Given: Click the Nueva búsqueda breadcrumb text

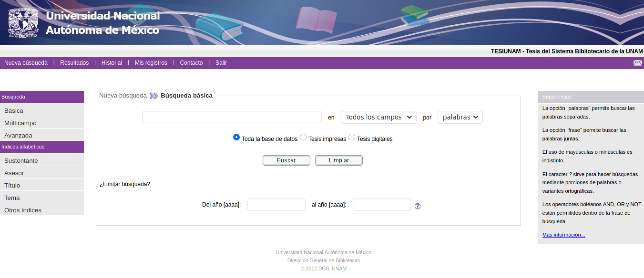Looking at the screenshot, I should coord(123,96).
